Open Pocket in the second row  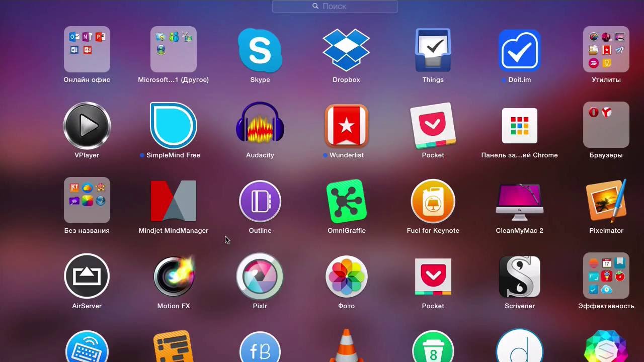pyautogui.click(x=433, y=125)
